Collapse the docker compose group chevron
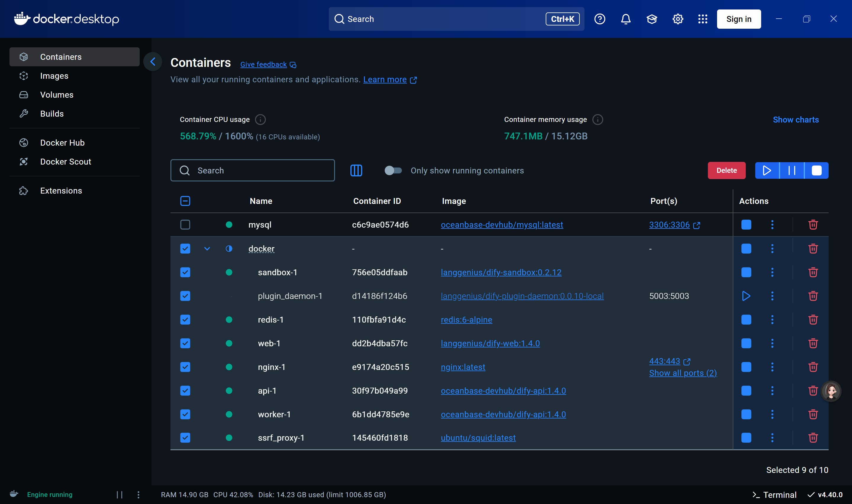 (207, 249)
